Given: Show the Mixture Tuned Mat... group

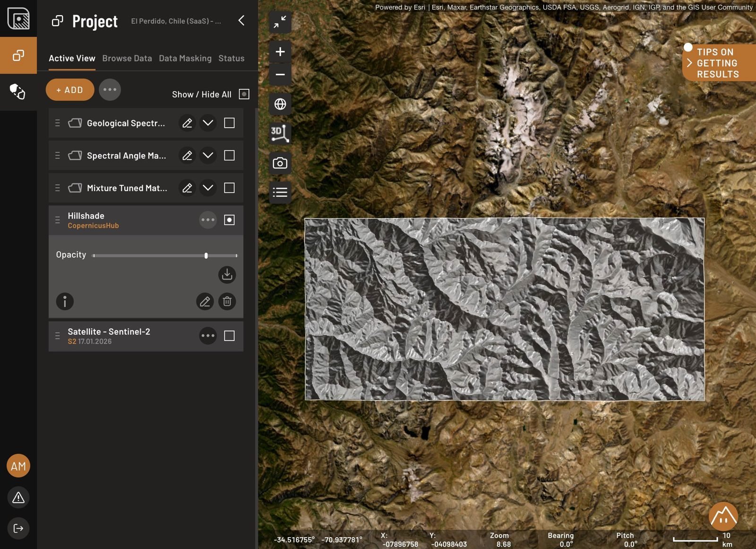Looking at the screenshot, I should point(229,188).
